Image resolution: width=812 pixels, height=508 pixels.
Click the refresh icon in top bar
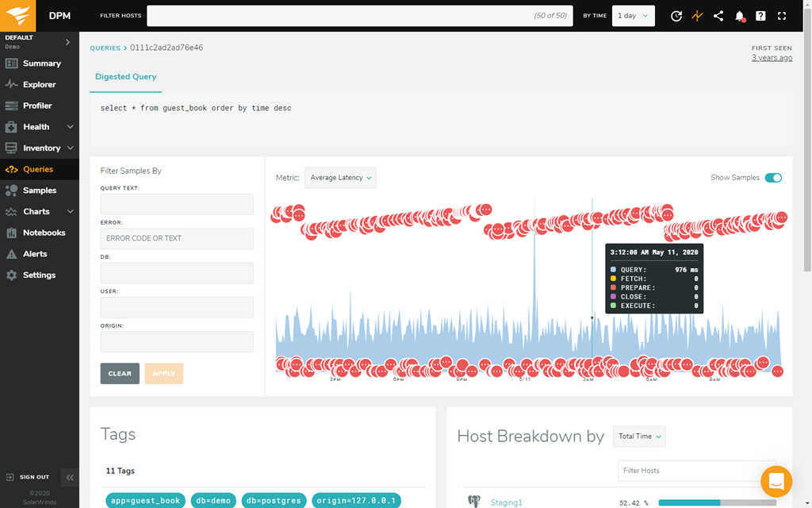pyautogui.click(x=676, y=16)
